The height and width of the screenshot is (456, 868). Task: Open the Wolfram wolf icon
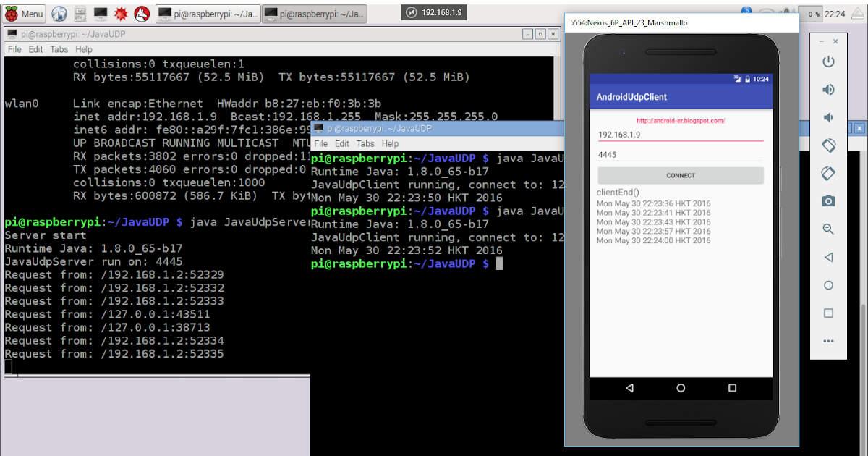142,13
